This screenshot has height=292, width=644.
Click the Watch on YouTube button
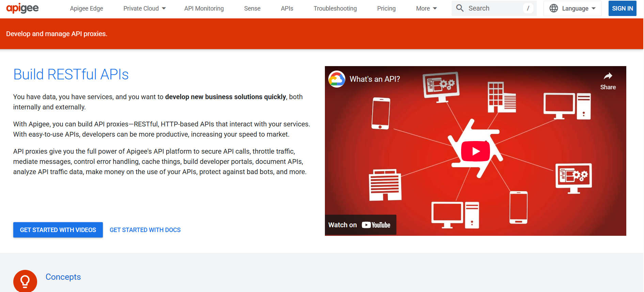tap(361, 225)
